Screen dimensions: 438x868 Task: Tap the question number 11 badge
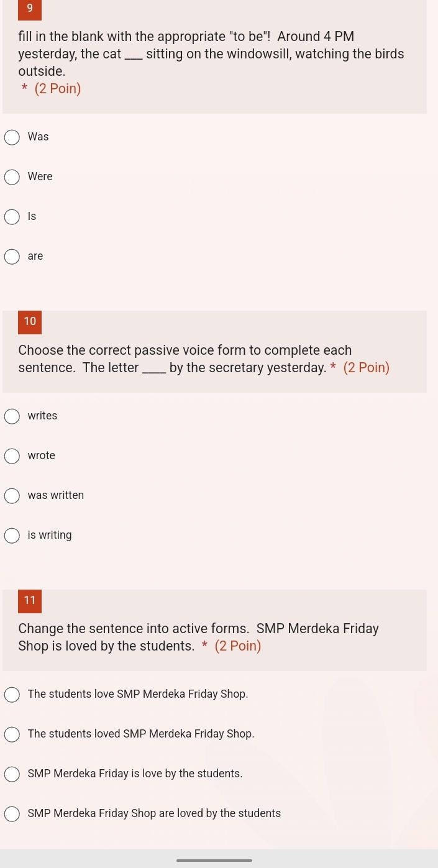pyautogui.click(x=30, y=601)
